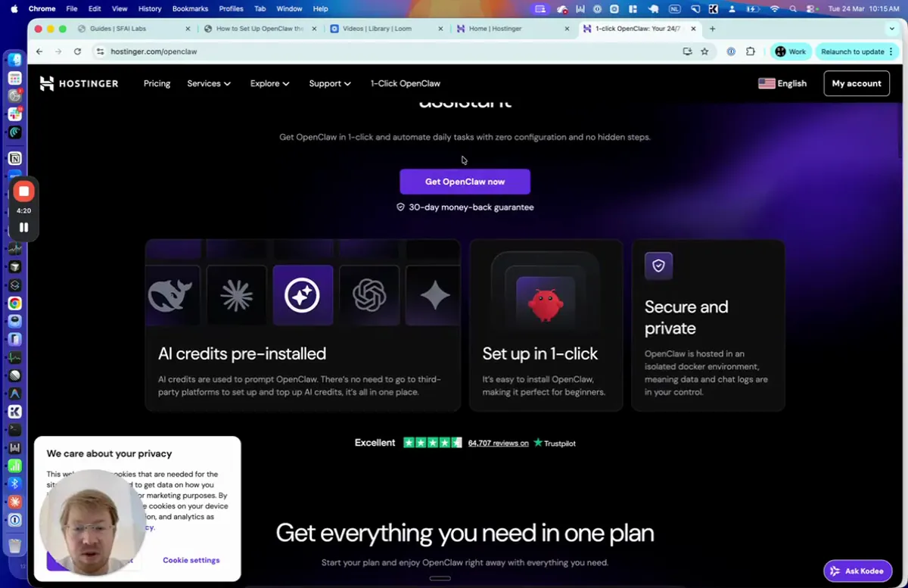The height and width of the screenshot is (588, 908).
Task: Open the Wi-Fi menu bar icon
Action: tap(773, 8)
